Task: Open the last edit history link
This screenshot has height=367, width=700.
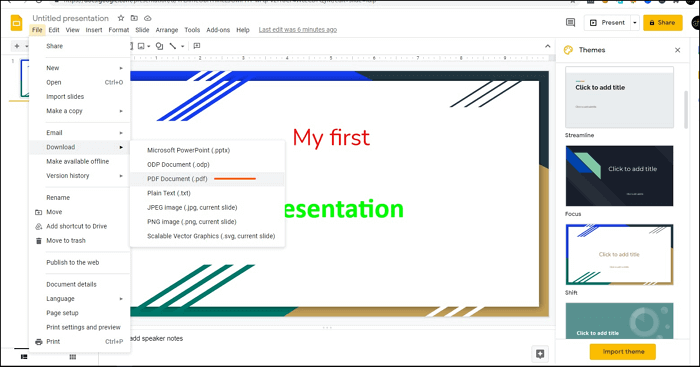Action: coord(298,30)
